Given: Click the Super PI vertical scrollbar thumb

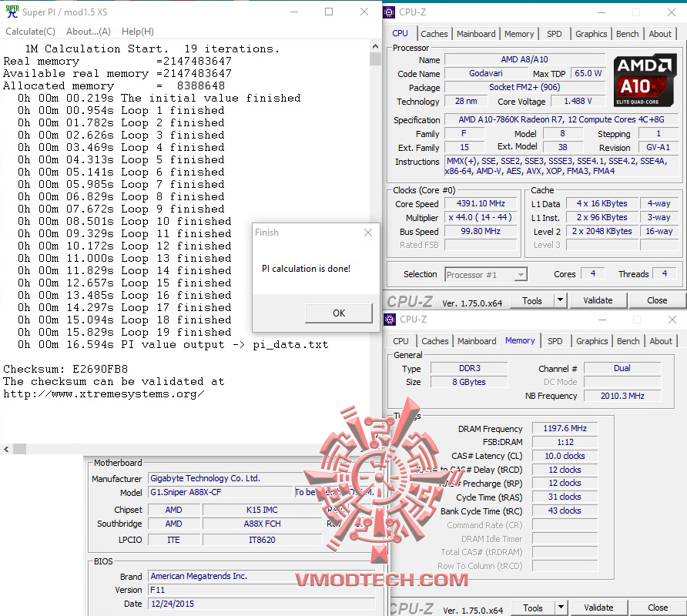Looking at the screenshot, I should tap(375, 59).
